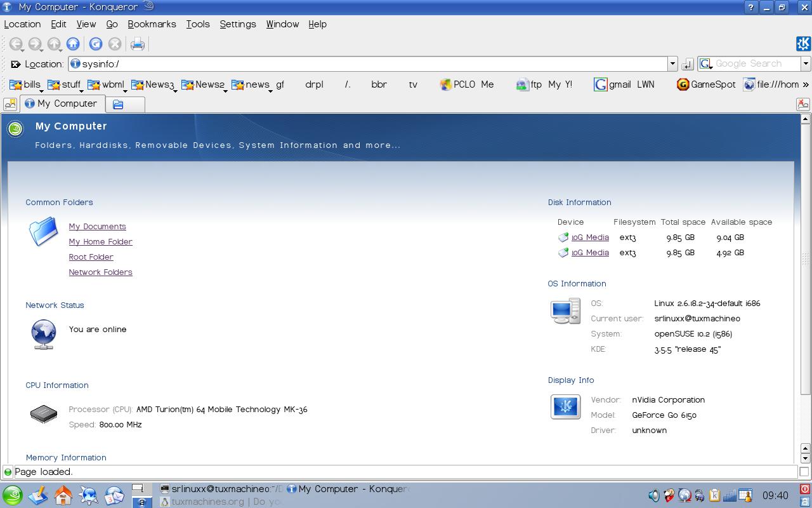
Task: Expand the bills bookmark folder
Action: [25, 84]
